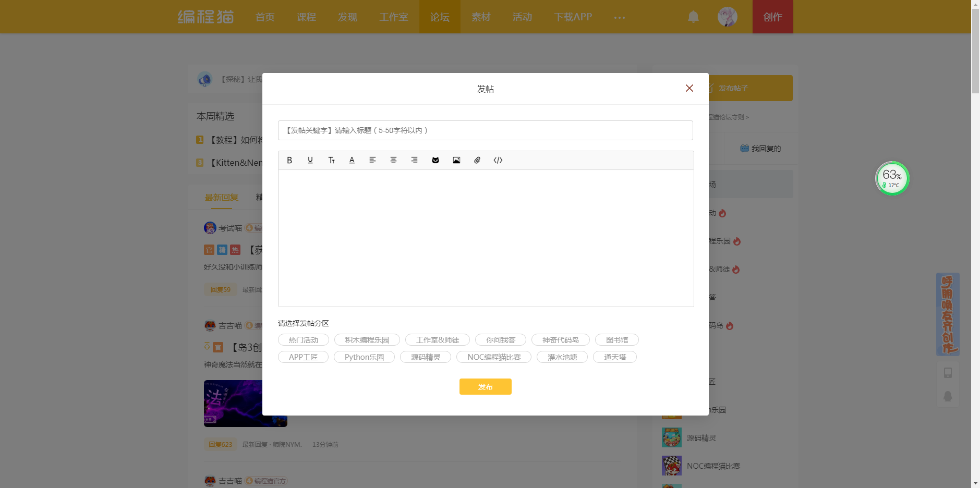This screenshot has height=488, width=980.
Task: Click the 发布帖子 button behind dialog
Action: 751,88
